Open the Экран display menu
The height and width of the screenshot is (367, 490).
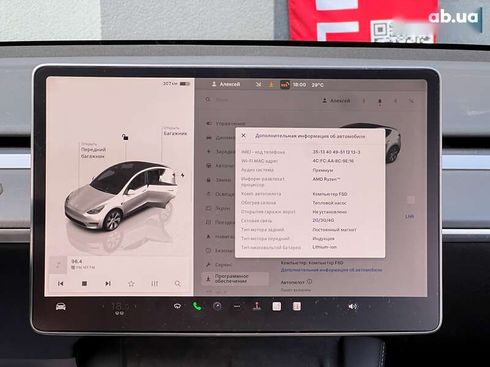(x=219, y=208)
